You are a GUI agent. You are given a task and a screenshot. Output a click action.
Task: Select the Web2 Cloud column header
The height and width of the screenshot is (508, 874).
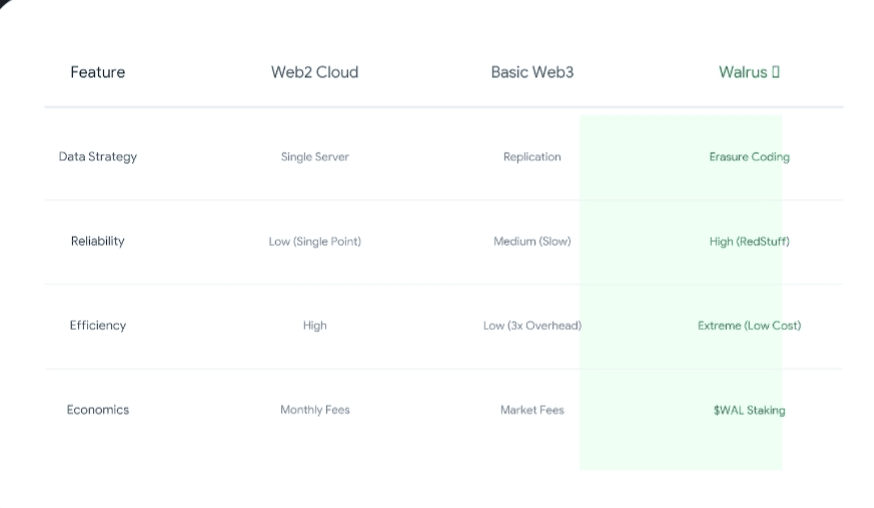coord(314,72)
